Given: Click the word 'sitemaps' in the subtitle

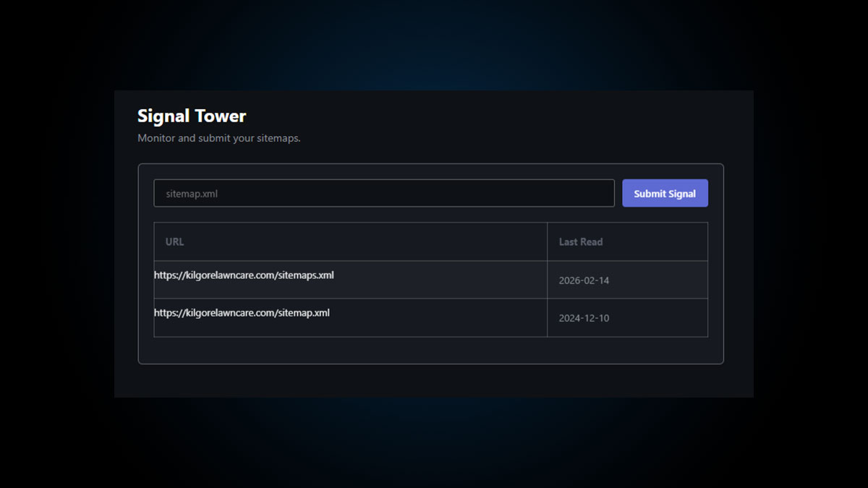Looking at the screenshot, I should point(277,138).
